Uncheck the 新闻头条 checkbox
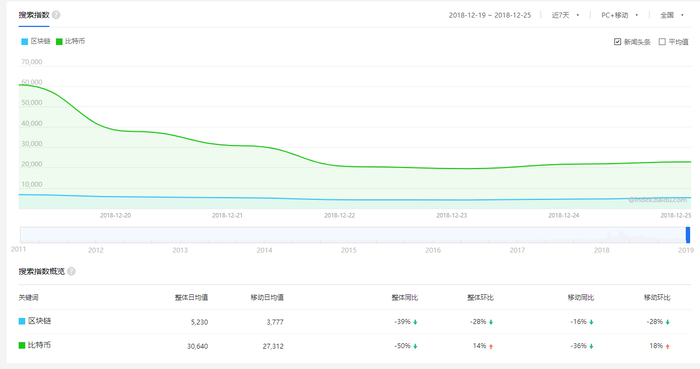Image resolution: width=700 pixels, height=369 pixels. click(x=617, y=41)
